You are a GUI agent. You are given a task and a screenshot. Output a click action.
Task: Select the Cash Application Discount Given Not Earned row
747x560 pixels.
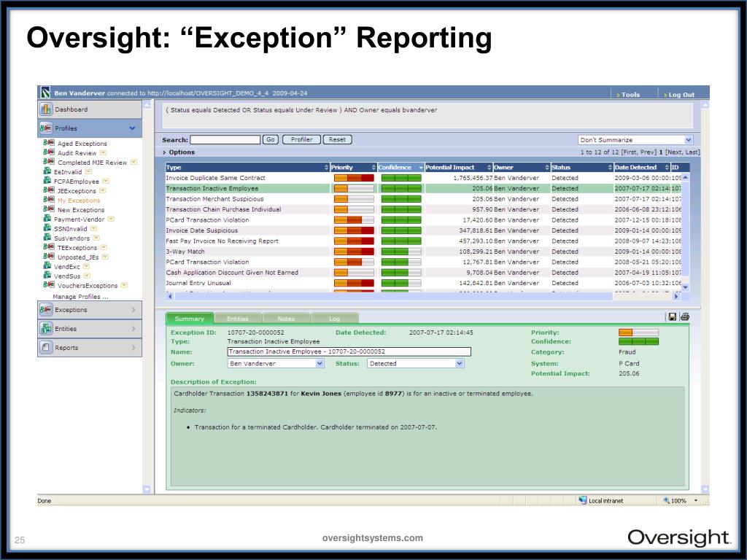point(424,273)
